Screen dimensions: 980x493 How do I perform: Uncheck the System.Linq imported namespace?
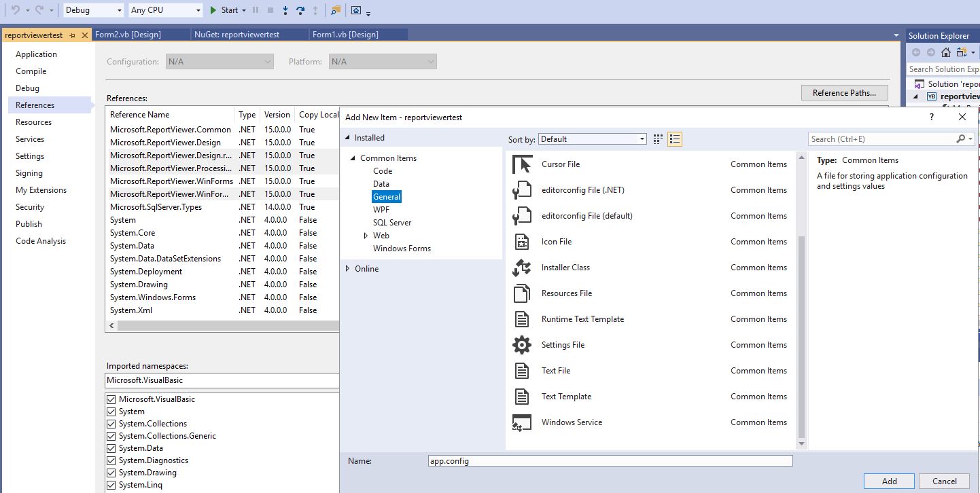point(111,485)
